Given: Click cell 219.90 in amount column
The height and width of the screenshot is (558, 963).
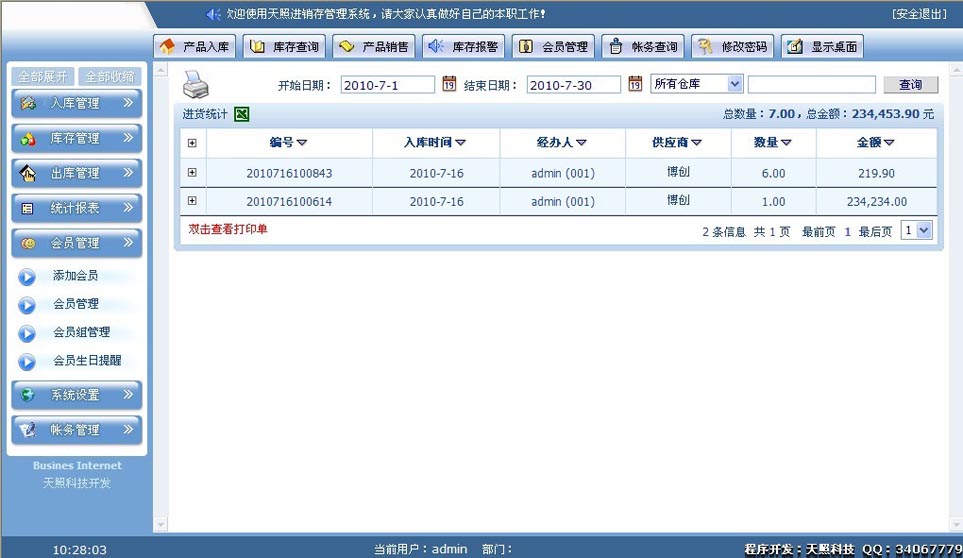Looking at the screenshot, I should point(876,173).
